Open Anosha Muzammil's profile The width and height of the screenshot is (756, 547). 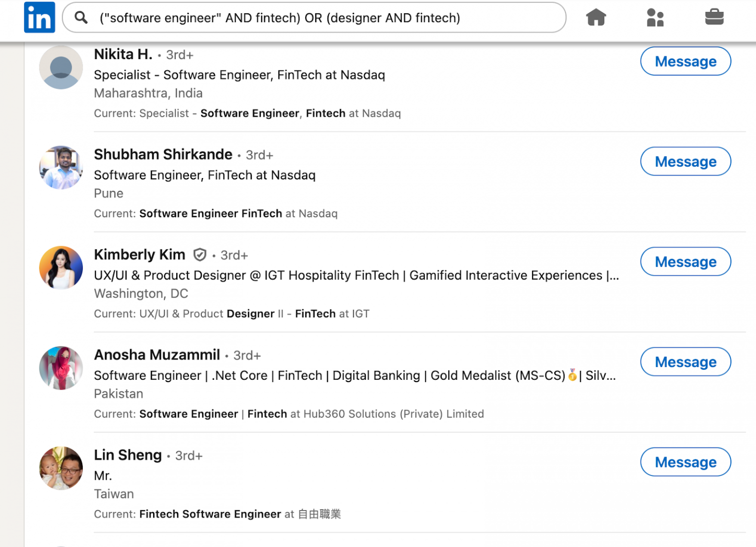click(x=157, y=355)
